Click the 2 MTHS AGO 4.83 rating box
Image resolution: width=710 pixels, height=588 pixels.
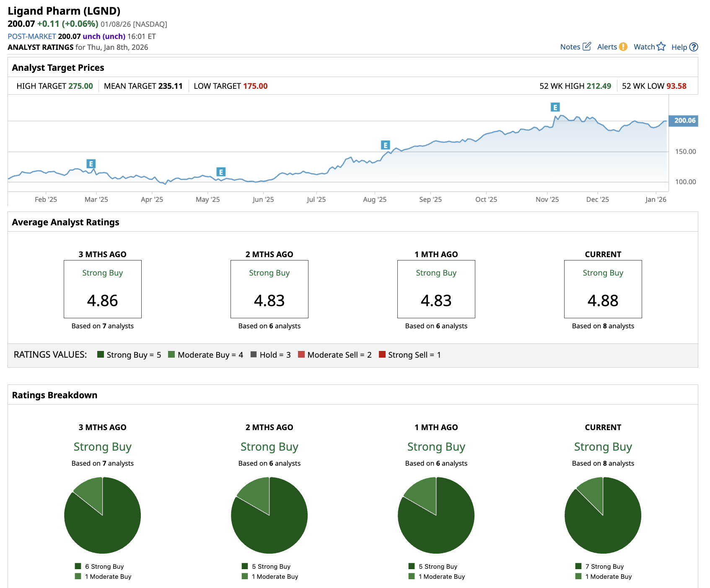point(269,289)
